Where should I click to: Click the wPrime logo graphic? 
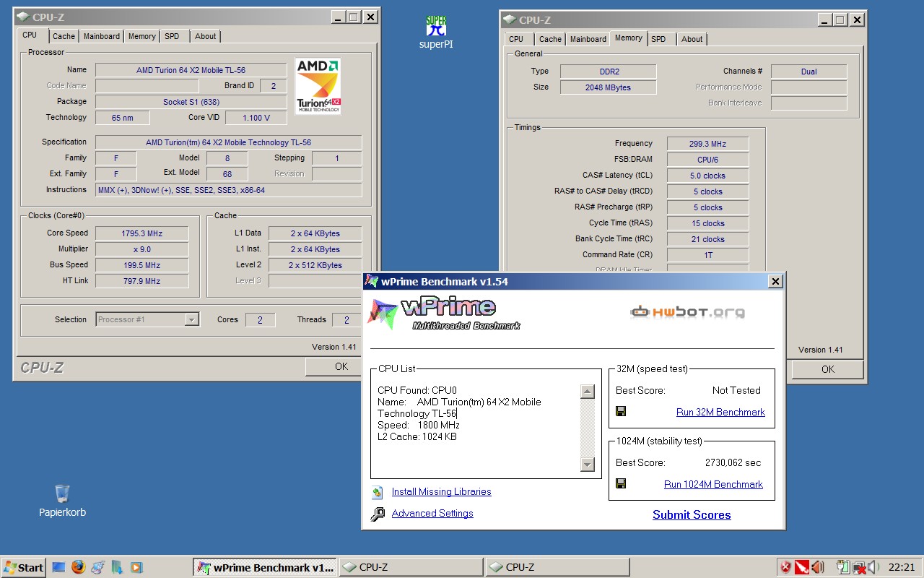point(442,312)
